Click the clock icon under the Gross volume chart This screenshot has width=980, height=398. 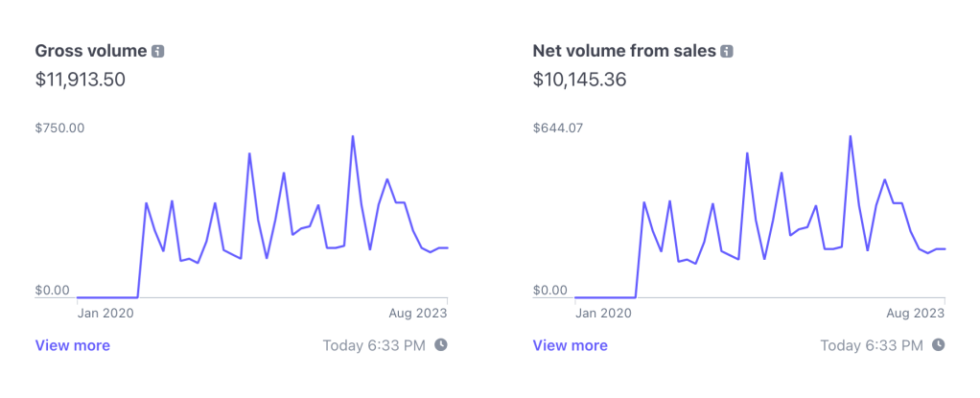[441, 344]
